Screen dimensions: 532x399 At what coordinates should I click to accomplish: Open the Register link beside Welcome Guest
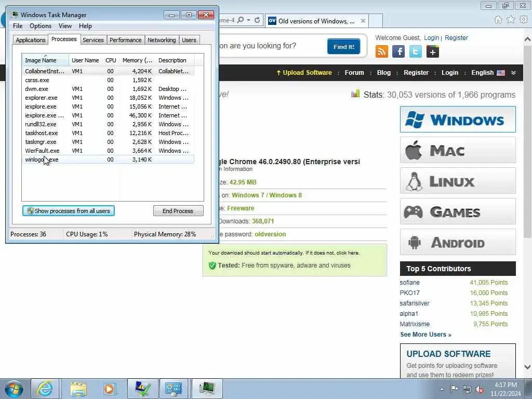click(456, 38)
